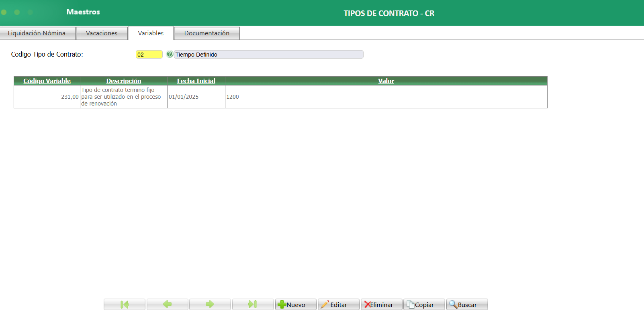Go to the last record arrow
The image size is (644, 311).
253,305
